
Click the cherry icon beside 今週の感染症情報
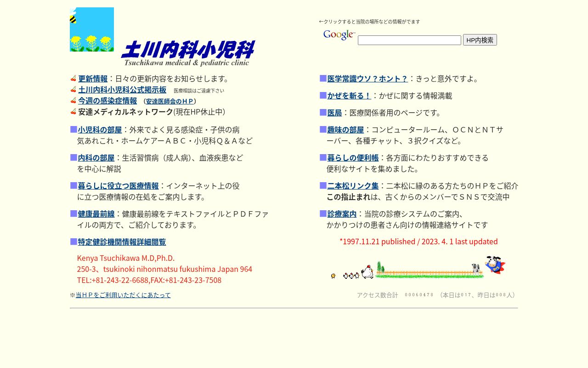coord(73,101)
